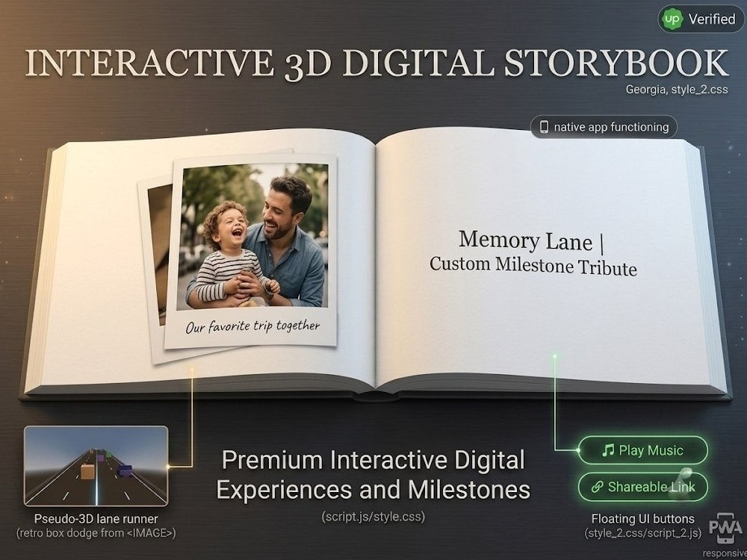747x560 pixels.
Task: Click '(retro box dodge from <IMAGE>)' caption
Action: (96, 533)
